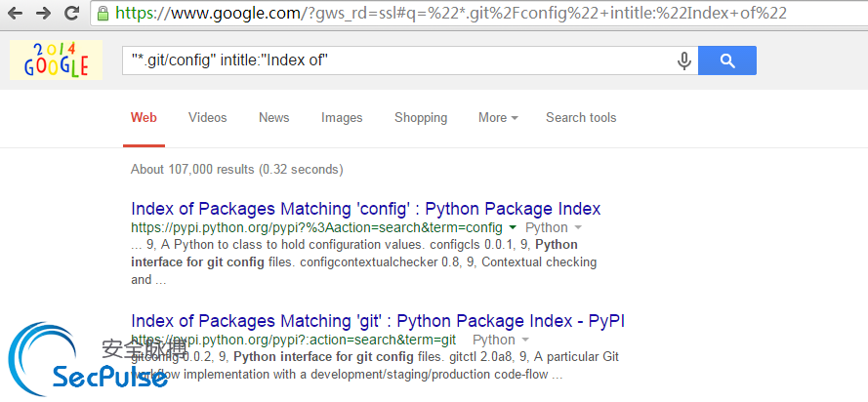Switch to the Videos tab
This screenshot has width=868, height=402.
(208, 117)
